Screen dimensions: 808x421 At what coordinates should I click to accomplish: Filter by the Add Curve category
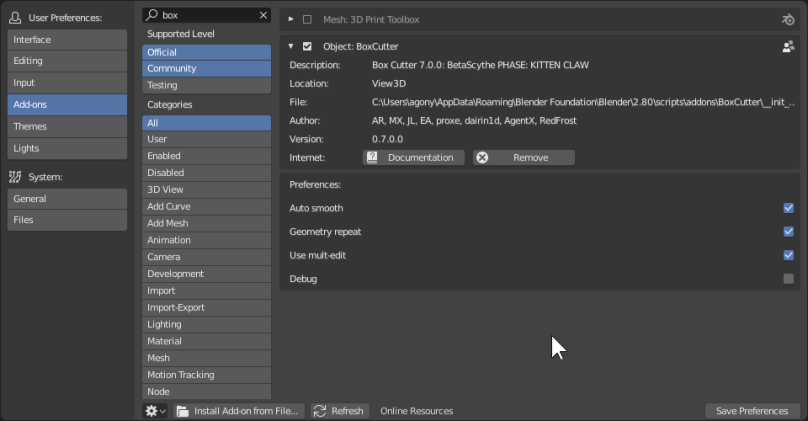tap(206, 207)
